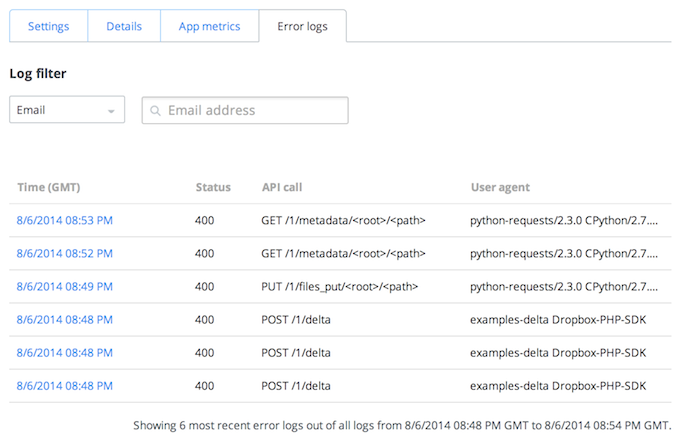Select the Error logs tab
Screen dimensions: 700x434
point(302,26)
